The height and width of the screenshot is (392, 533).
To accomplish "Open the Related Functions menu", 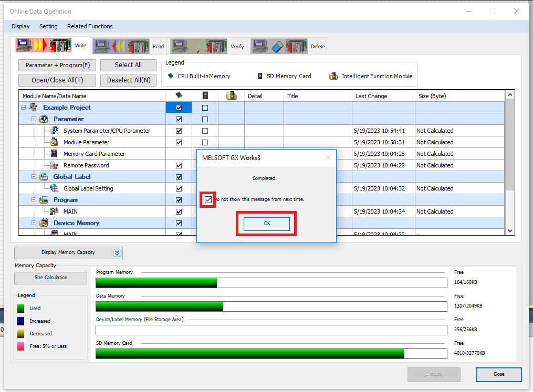I will 90,26.
